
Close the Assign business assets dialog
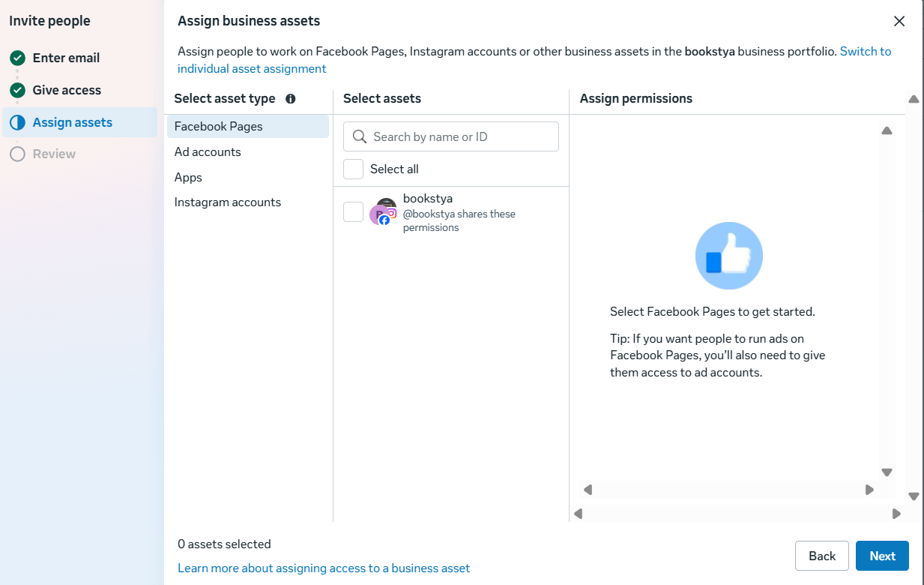(x=899, y=21)
